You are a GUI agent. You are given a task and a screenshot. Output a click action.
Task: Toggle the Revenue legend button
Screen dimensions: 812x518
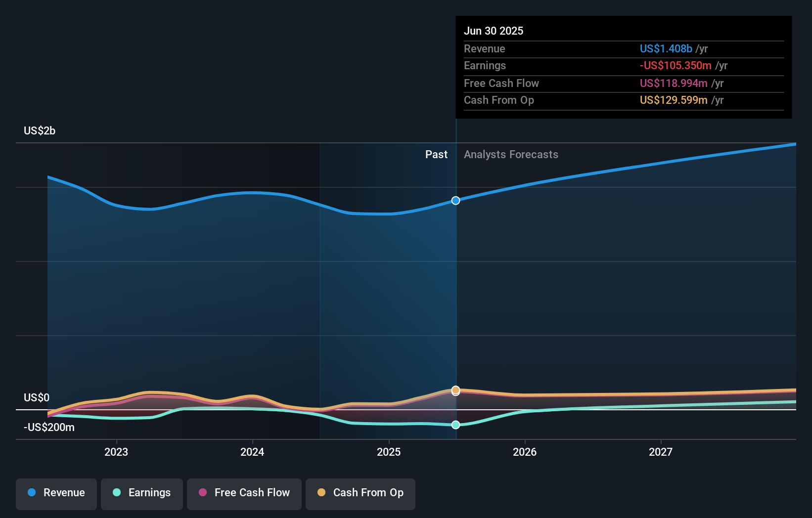(x=56, y=494)
